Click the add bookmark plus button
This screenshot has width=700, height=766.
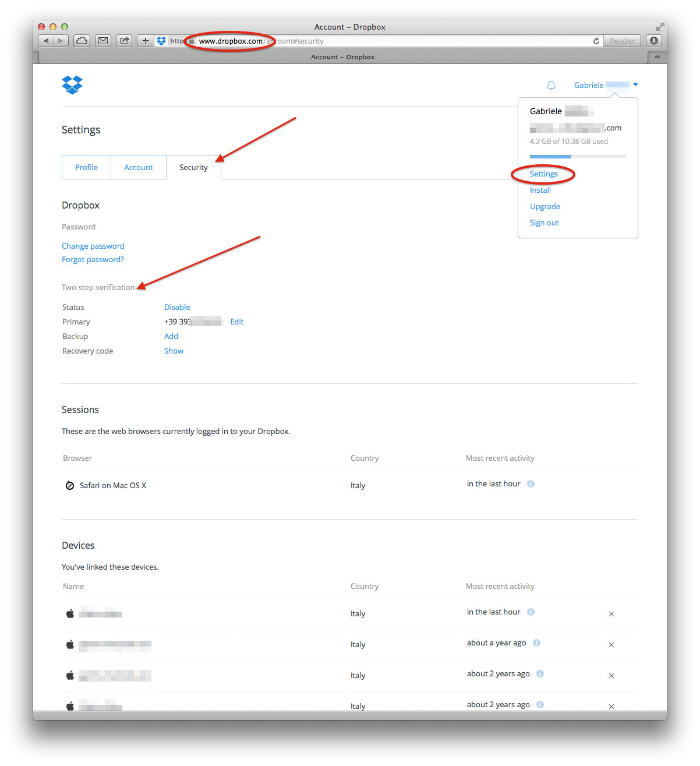coord(146,41)
